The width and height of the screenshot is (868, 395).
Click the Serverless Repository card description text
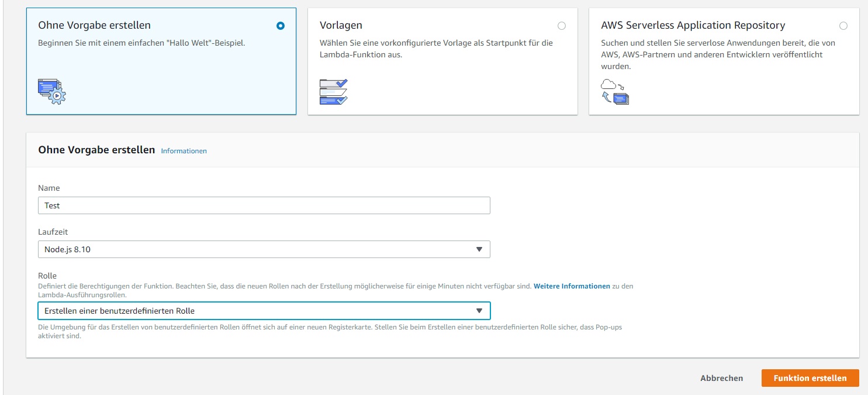click(717, 54)
